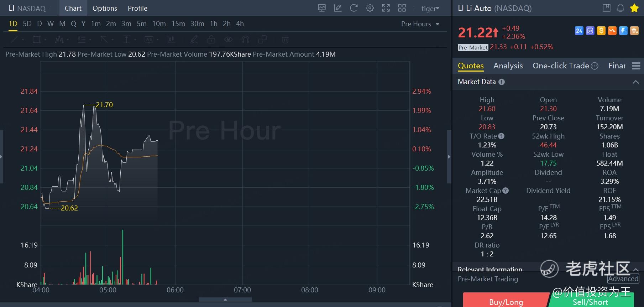Expand the bottom panel handle
This screenshot has height=307, width=644.
point(225,300)
